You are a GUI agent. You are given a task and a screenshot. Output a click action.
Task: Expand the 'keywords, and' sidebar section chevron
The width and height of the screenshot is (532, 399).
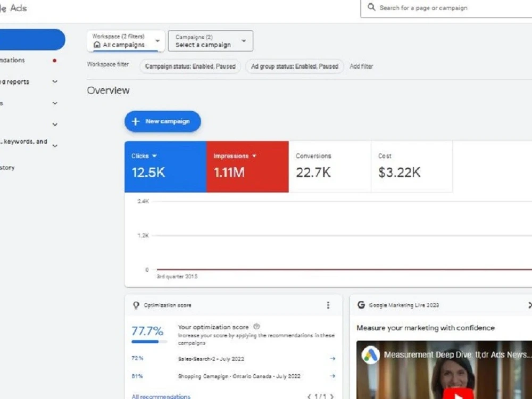(55, 146)
